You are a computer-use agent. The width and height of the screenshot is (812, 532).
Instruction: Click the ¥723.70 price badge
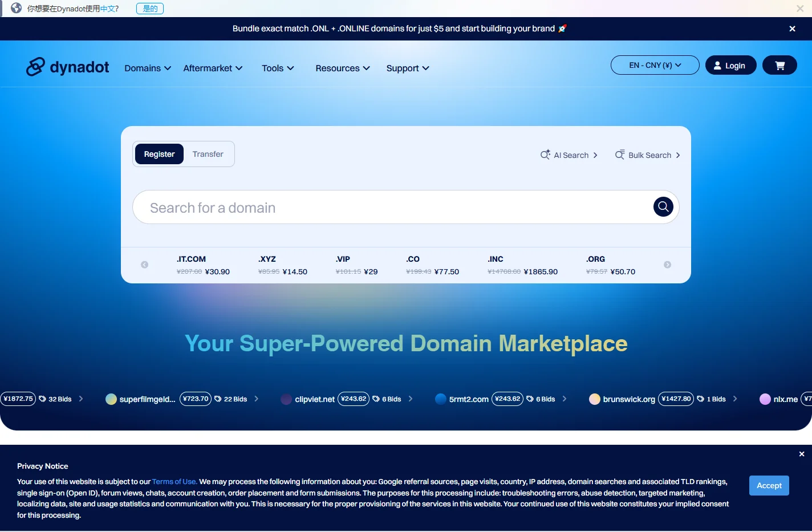pyautogui.click(x=196, y=399)
